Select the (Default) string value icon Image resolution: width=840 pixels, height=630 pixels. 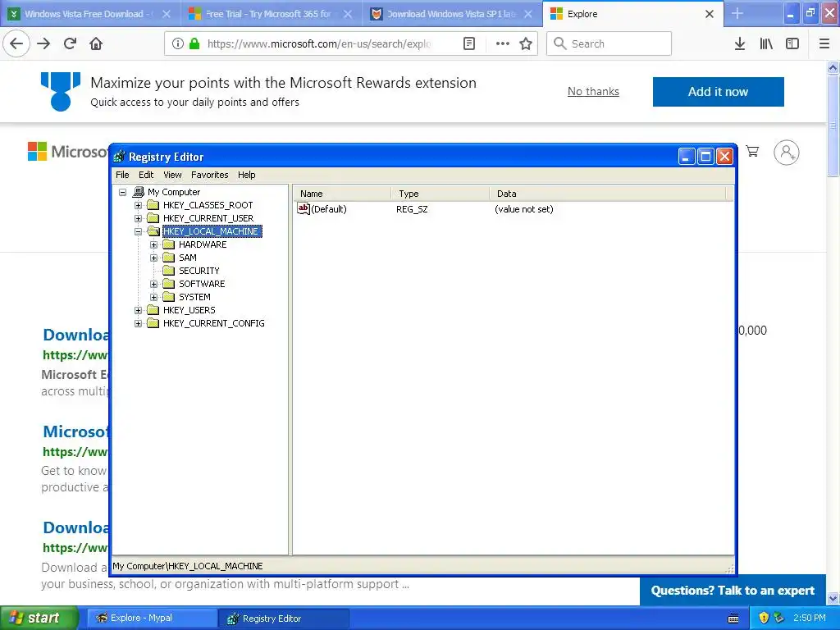coord(304,208)
